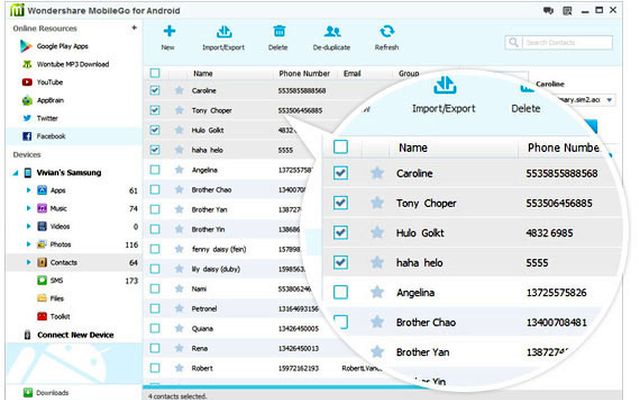Screen dimensions: 640x400
Task: Expand the Music tree node
Action: pyautogui.click(x=29, y=208)
